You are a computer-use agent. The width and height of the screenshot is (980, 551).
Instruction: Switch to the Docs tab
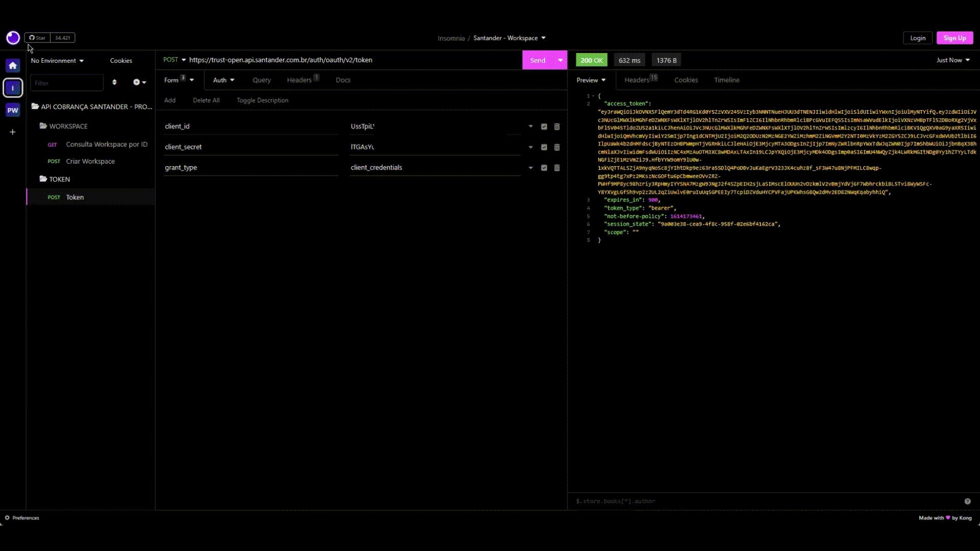coord(343,80)
